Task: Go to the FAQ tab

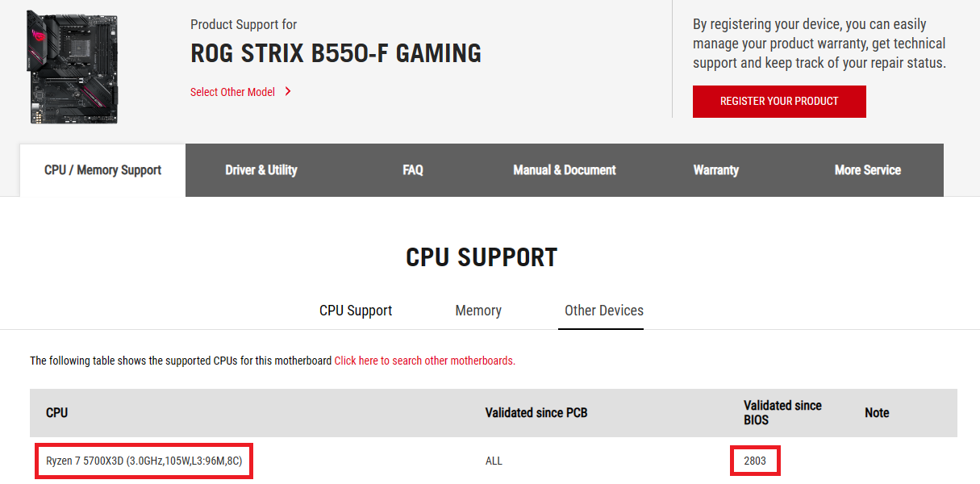Action: tap(413, 170)
